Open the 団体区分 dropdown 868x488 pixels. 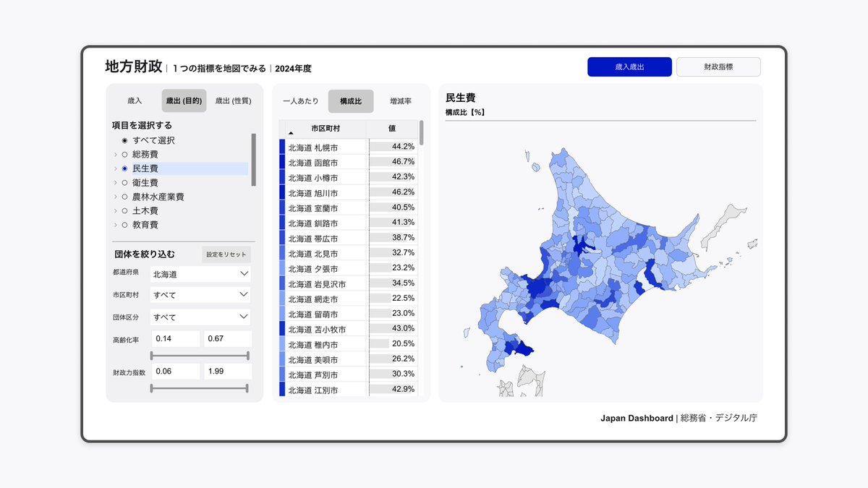200,317
